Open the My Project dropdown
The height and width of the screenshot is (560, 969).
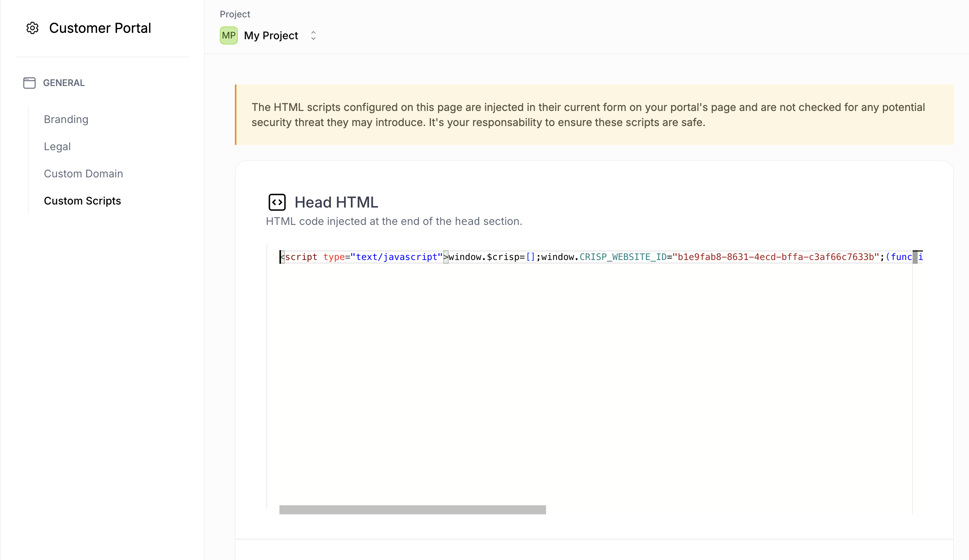271,35
